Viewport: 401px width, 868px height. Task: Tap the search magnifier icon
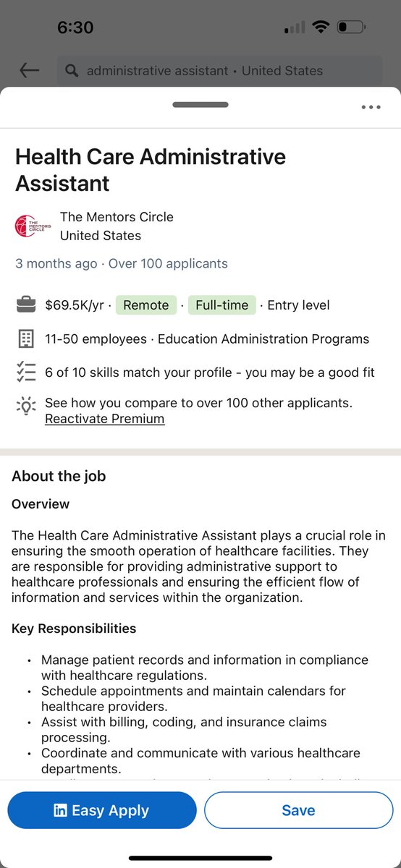(71, 71)
